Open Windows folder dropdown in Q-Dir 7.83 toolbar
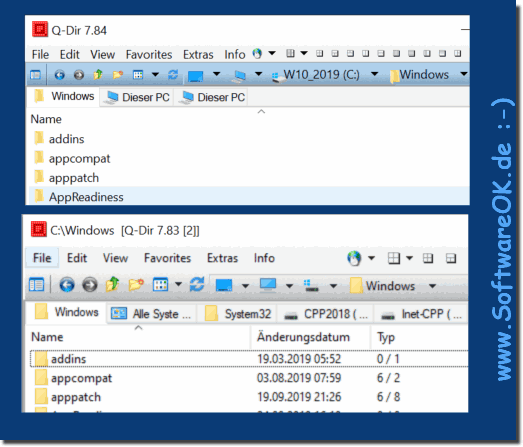 tap(432, 286)
